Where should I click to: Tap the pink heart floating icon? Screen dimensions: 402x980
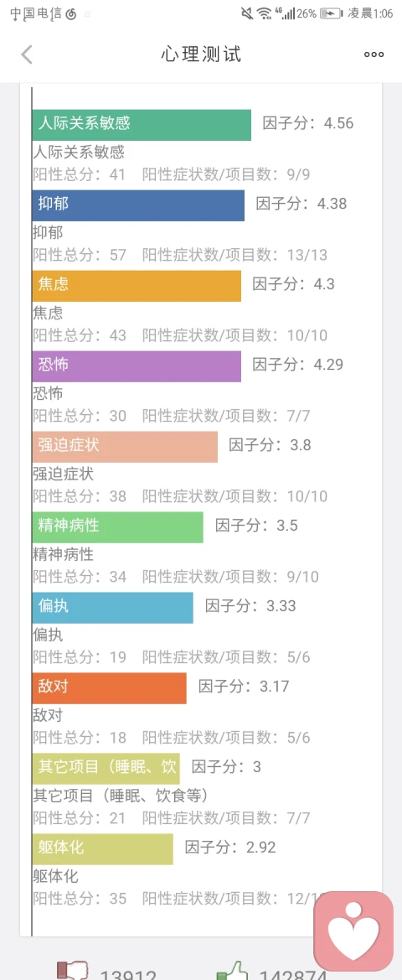coord(353,931)
